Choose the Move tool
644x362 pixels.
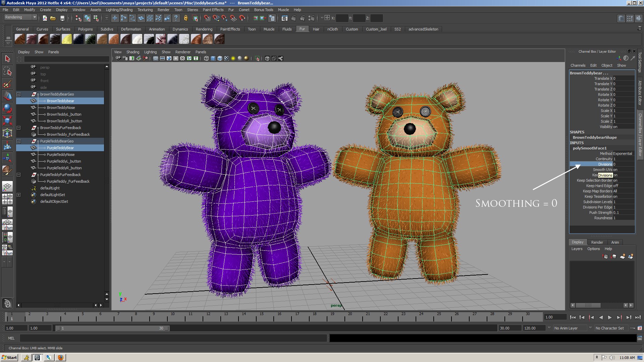coord(7,96)
